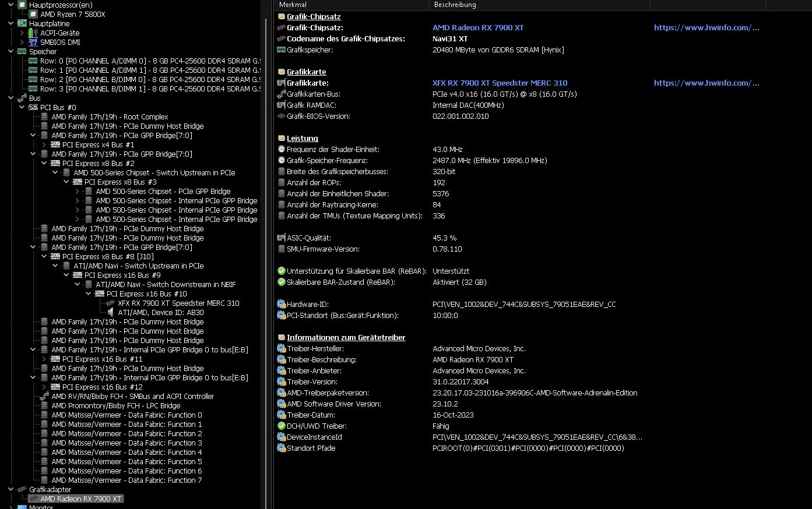
Task: Click the blue AMD Radeon RX 7900 XT chipset name
Action: 478,27
